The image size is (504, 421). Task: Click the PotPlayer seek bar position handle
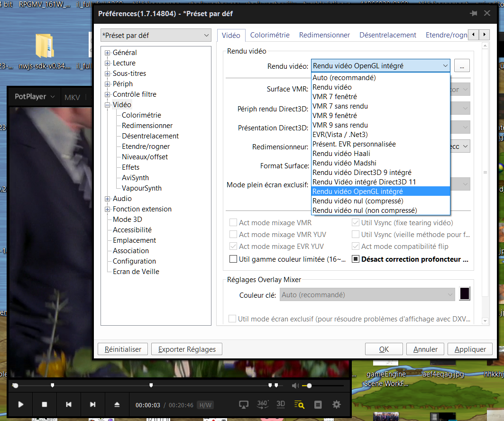click(15, 385)
